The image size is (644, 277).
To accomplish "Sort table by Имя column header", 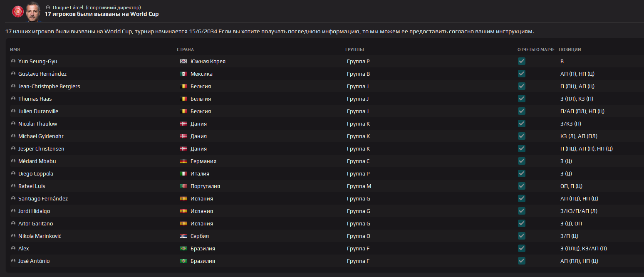I will (x=15, y=49).
